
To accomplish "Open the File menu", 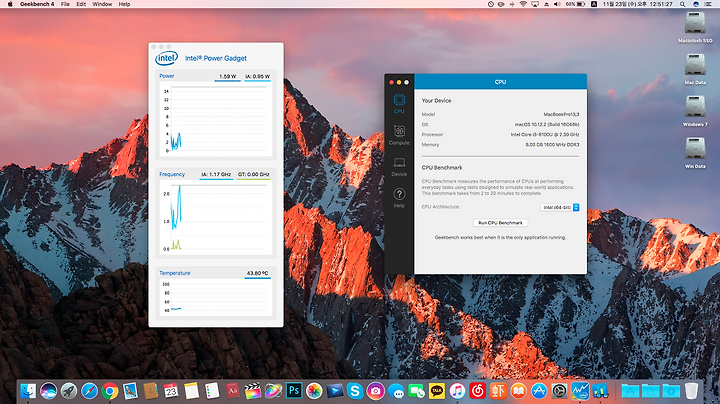I will pyautogui.click(x=65, y=4).
